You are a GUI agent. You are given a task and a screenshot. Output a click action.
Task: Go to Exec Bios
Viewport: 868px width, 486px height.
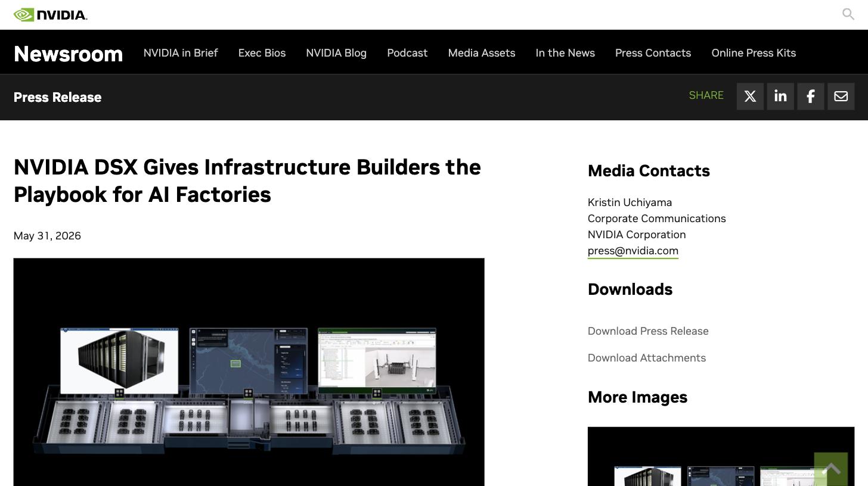(262, 53)
